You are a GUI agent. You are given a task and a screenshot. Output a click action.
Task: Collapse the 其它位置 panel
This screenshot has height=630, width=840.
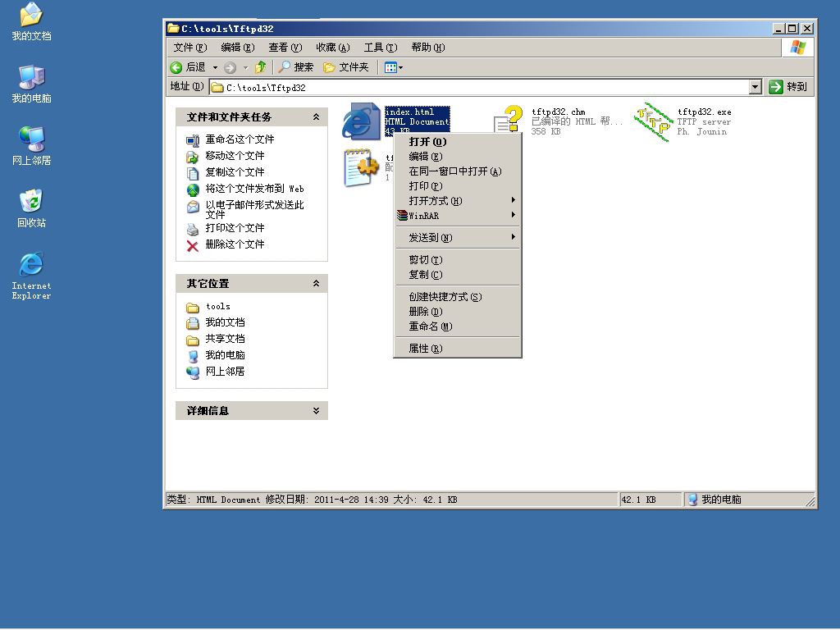(316, 283)
